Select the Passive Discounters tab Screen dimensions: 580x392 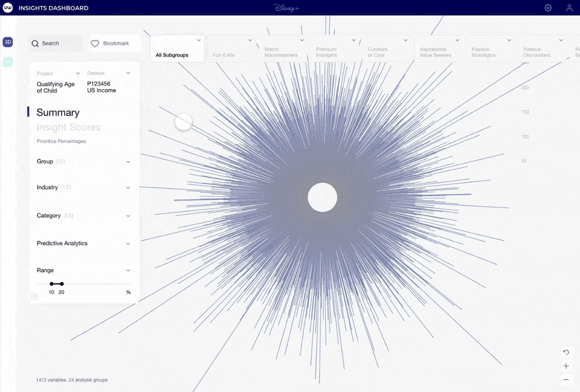[x=542, y=48]
